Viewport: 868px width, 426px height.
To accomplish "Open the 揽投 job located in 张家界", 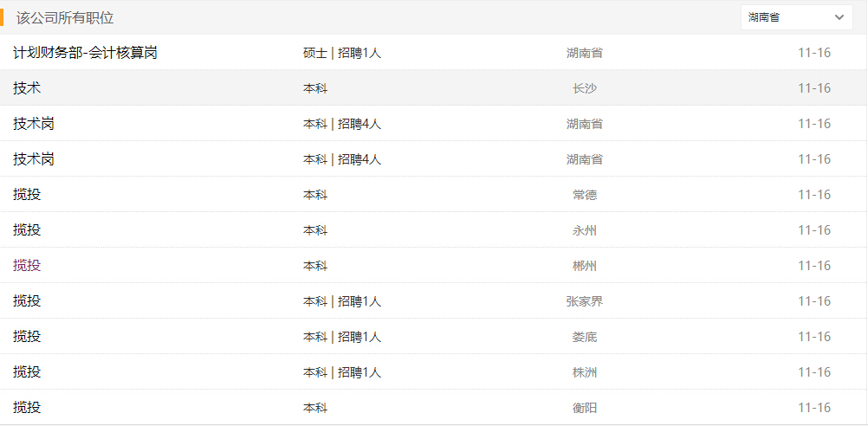I will pos(27,301).
